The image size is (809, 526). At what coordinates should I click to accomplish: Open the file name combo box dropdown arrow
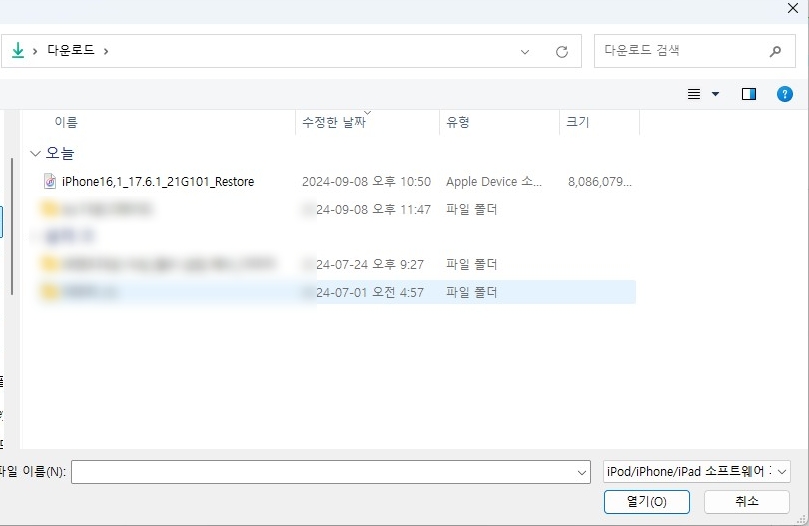pos(583,471)
